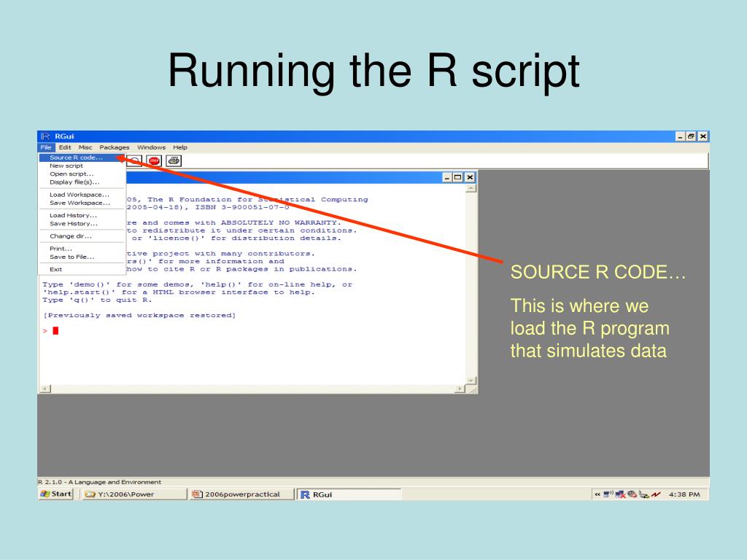Click the red STOP toolbar icon

click(x=154, y=161)
